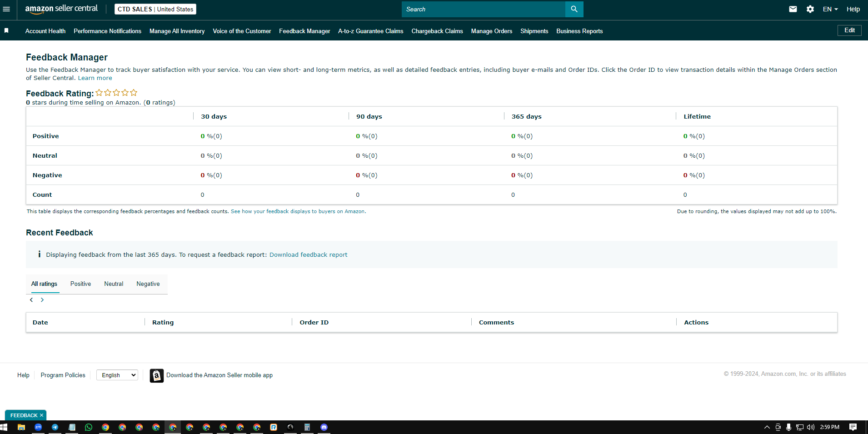Open the Windows Start menu

coord(4,427)
